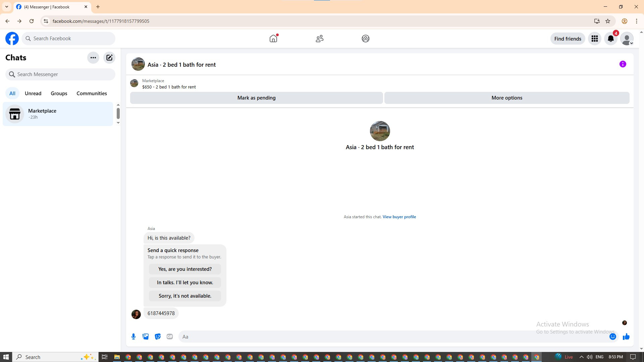Send a thumbs-up like
Viewport: 644px width, 362px height.
tap(626, 337)
